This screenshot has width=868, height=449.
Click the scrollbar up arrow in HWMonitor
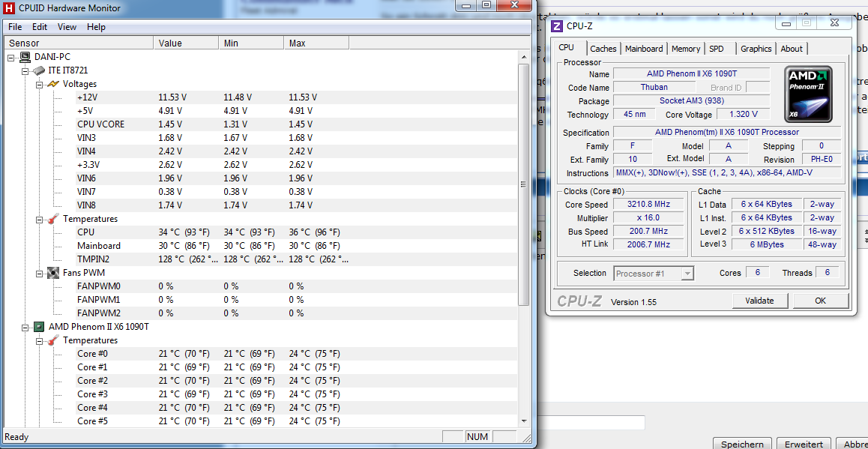tap(524, 57)
